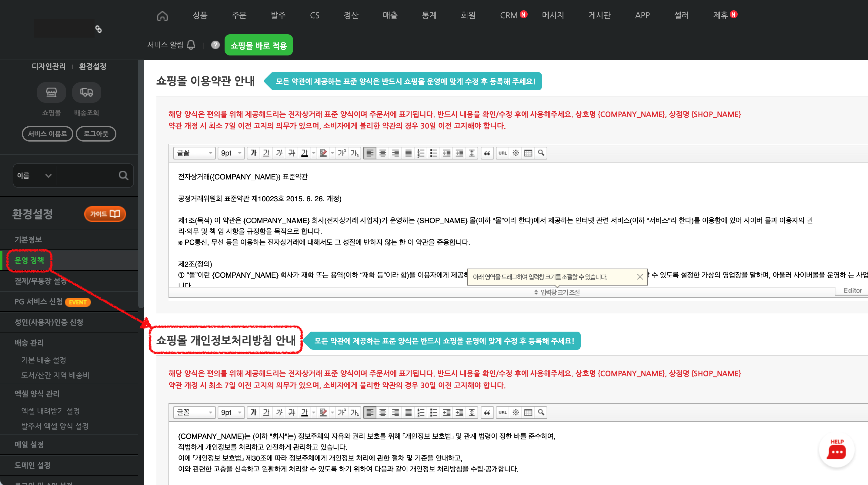868x485 pixels.
Task: Insert table in the terms editor toolbar
Action: point(528,153)
